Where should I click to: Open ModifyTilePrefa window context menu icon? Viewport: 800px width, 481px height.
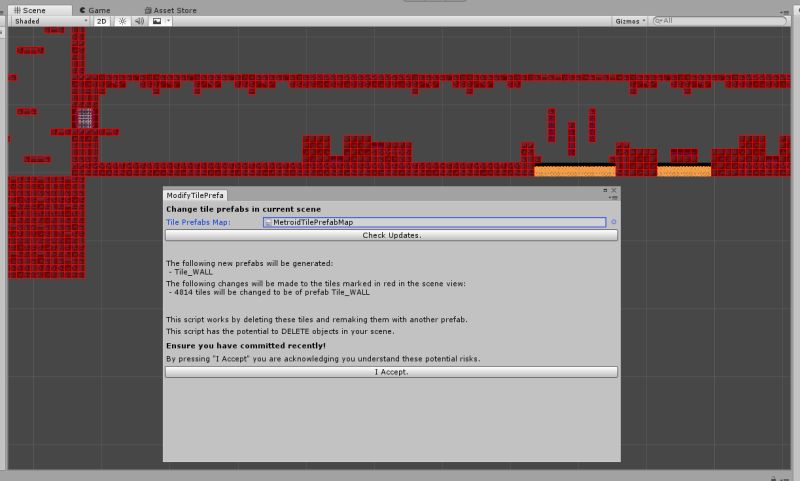click(x=613, y=197)
